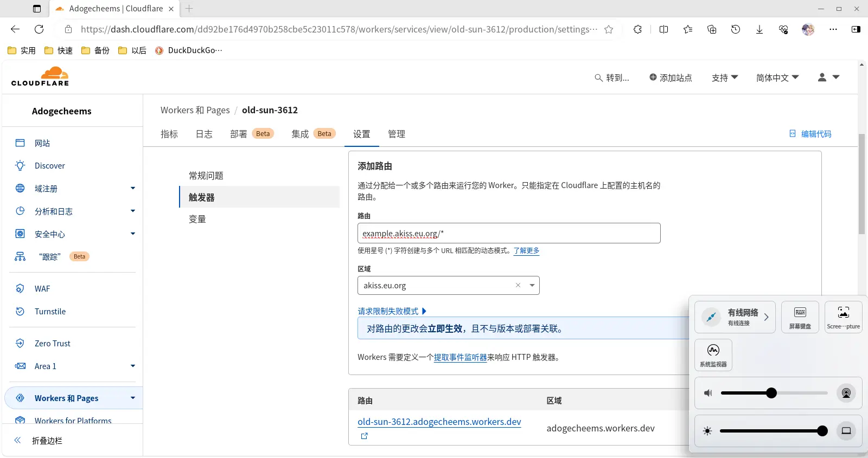This screenshot has height=458, width=868.
Task: Expand 请求限制失败模式 disclosure
Action: (392, 311)
